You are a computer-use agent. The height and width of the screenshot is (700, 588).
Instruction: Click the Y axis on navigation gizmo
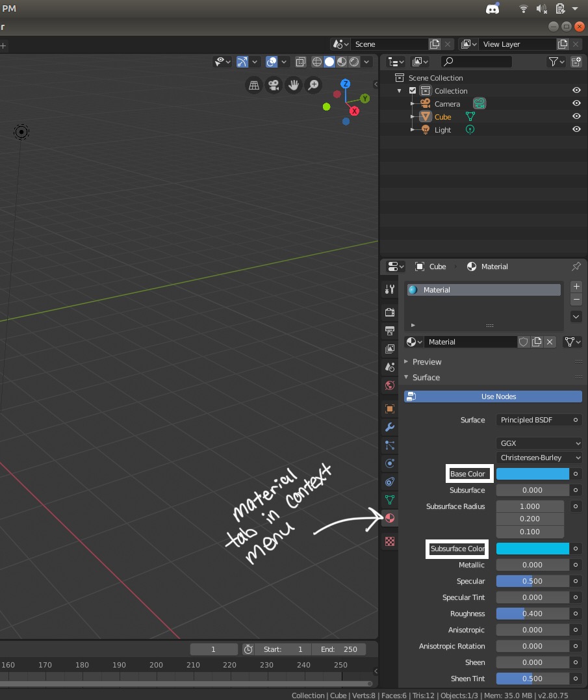(365, 99)
